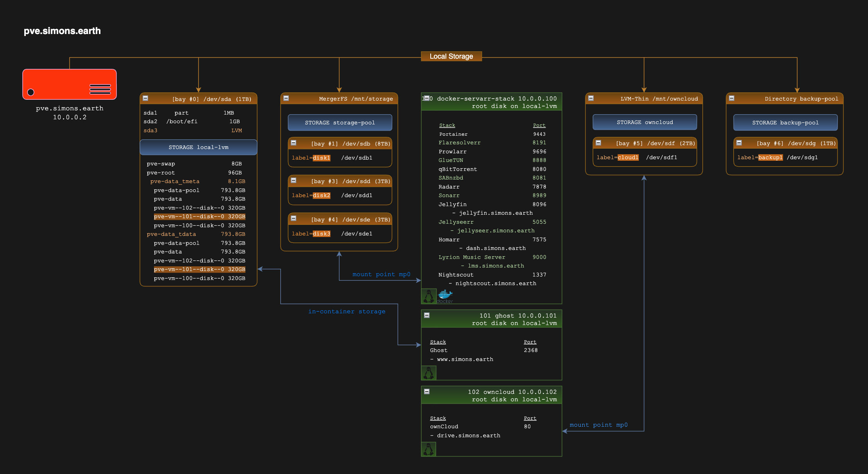Click the Docker whale icon

coord(445,296)
